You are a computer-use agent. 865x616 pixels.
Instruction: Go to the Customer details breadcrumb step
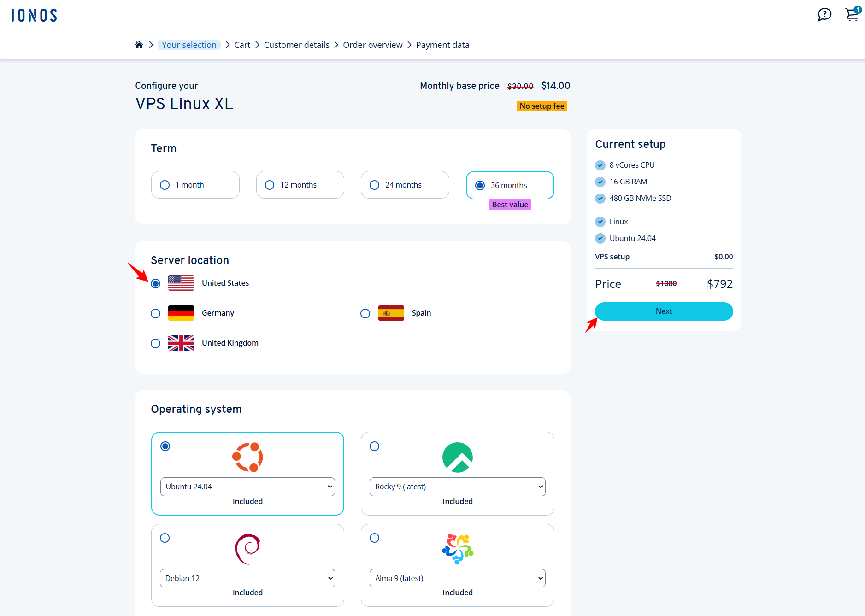click(x=297, y=45)
